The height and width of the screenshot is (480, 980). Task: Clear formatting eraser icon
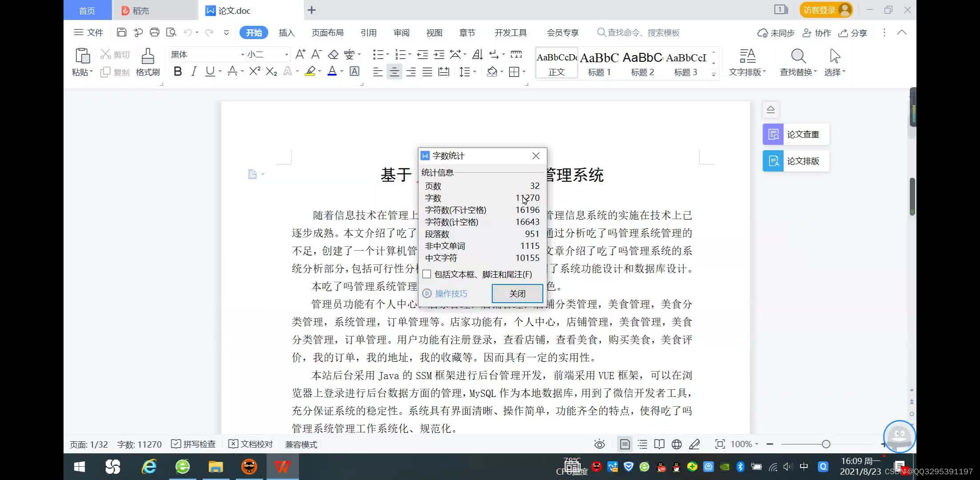[333, 54]
